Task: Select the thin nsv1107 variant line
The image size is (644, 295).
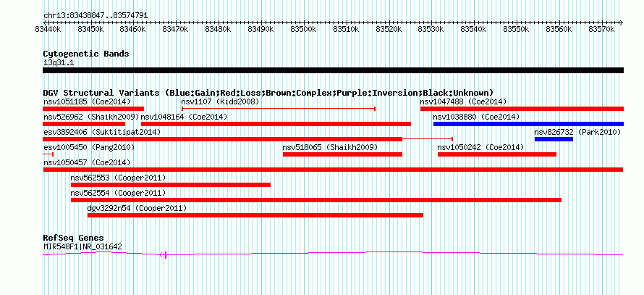Action: [x=279, y=109]
